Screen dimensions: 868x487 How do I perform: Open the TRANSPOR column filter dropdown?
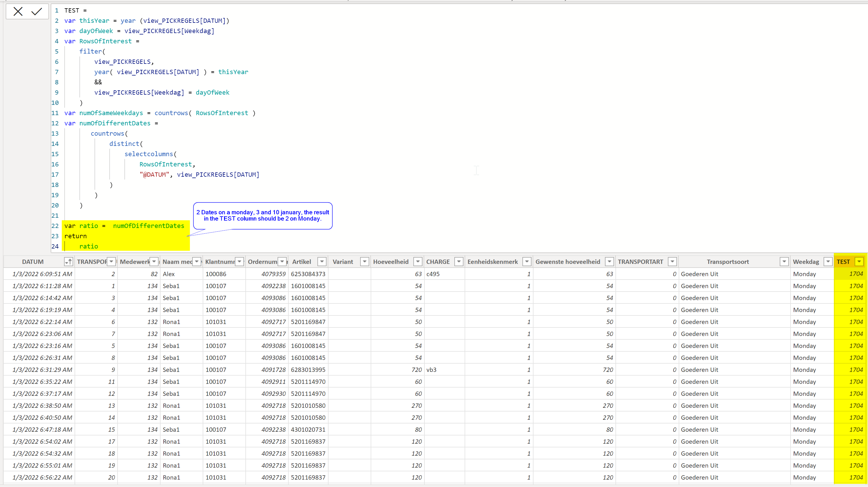112,262
